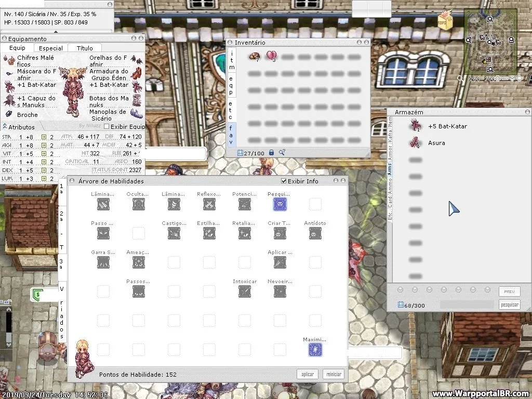Toggle the chat window lock icon
The height and width of the screenshot is (399, 532).
click(8, 301)
